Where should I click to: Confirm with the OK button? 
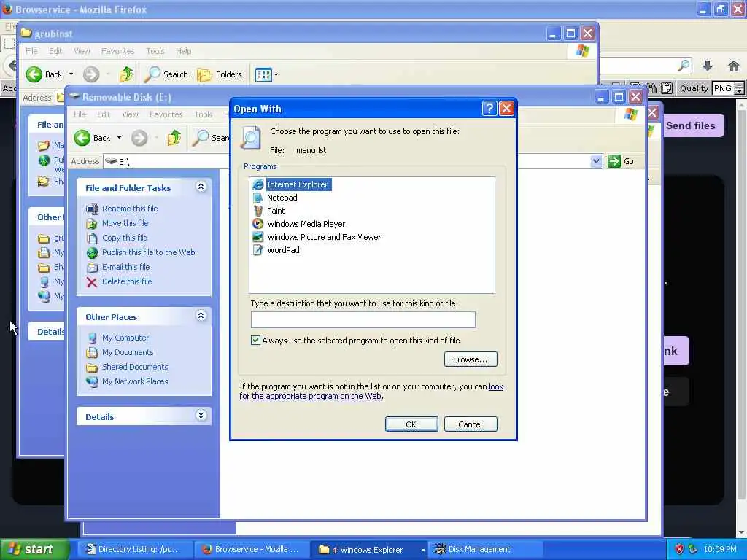[411, 424]
